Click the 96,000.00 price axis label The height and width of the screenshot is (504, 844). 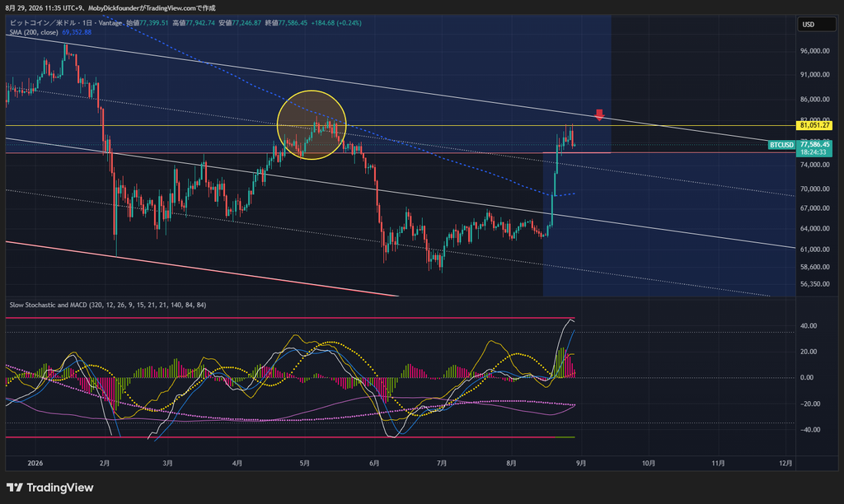pyautogui.click(x=815, y=51)
